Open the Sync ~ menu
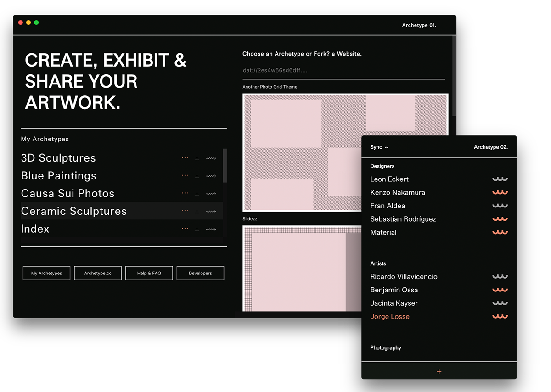551x392 pixels. [x=379, y=147]
